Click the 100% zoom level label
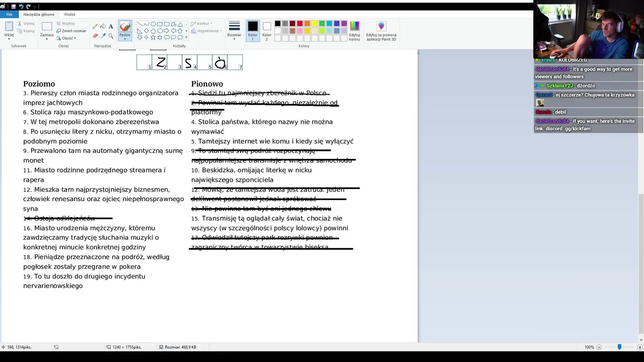The width and height of the screenshot is (644, 362). (589, 347)
